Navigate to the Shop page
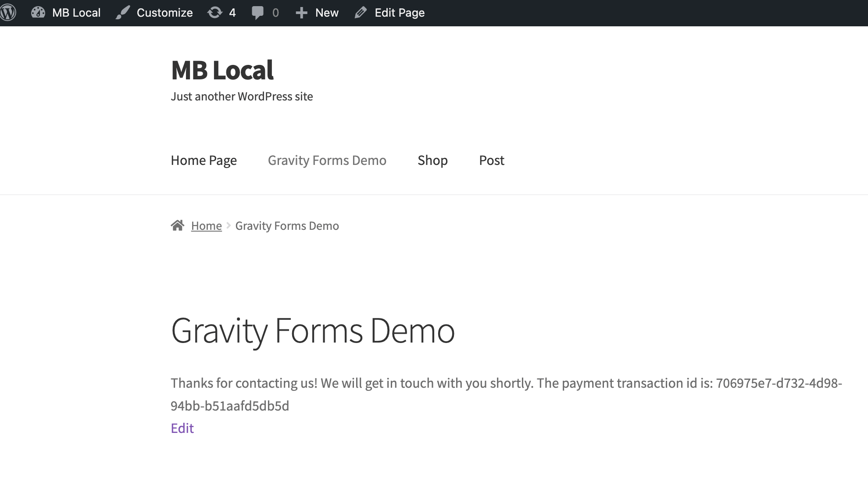The width and height of the screenshot is (868, 493). click(432, 161)
